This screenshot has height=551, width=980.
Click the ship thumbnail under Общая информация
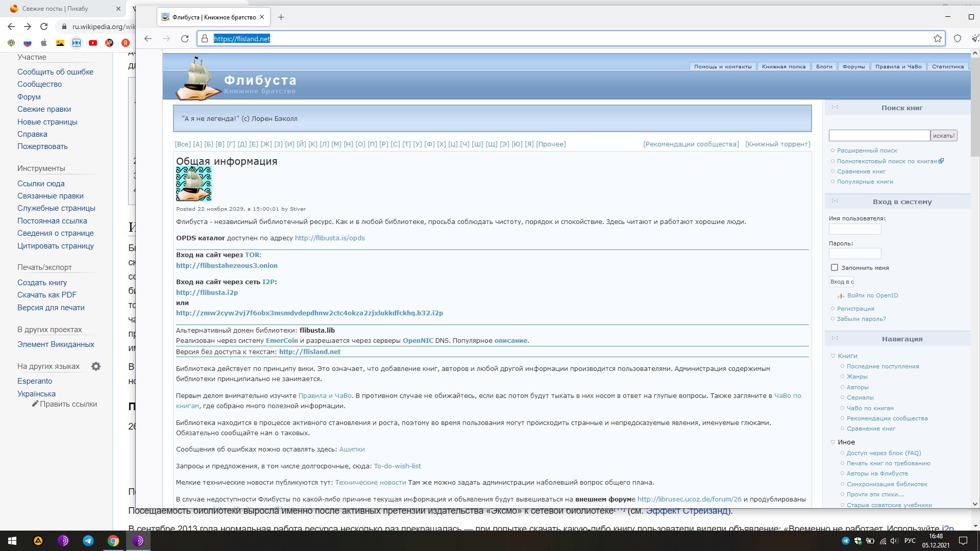pyautogui.click(x=193, y=184)
